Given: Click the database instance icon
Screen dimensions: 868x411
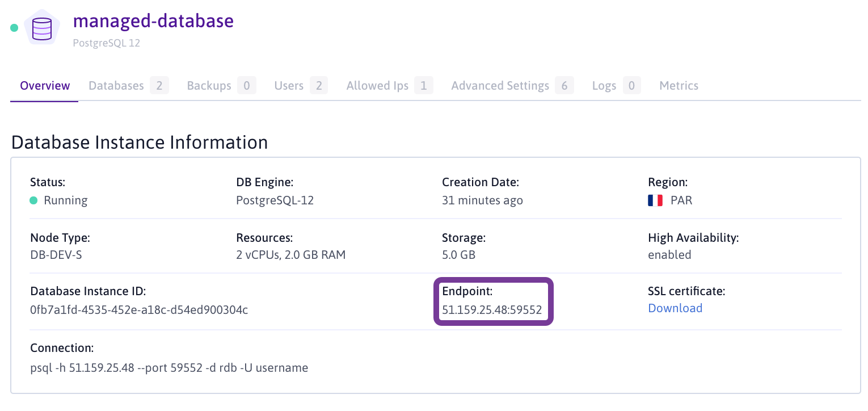Looking at the screenshot, I should 43,28.
